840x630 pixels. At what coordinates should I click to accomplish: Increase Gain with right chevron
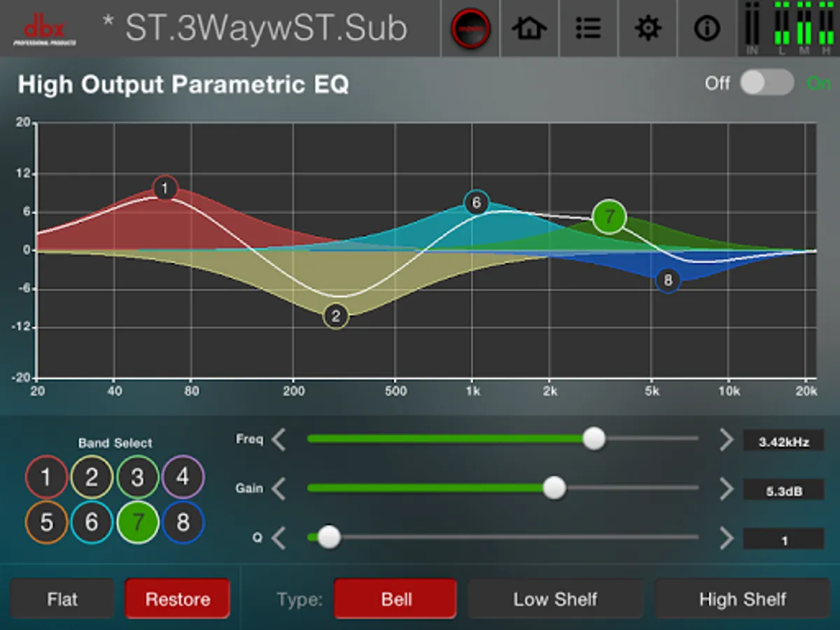pos(727,489)
